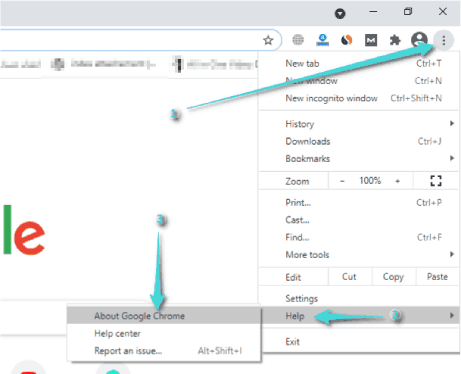Viewport: 461px width, 374px height.
Task: Open Help center
Action: click(163, 333)
